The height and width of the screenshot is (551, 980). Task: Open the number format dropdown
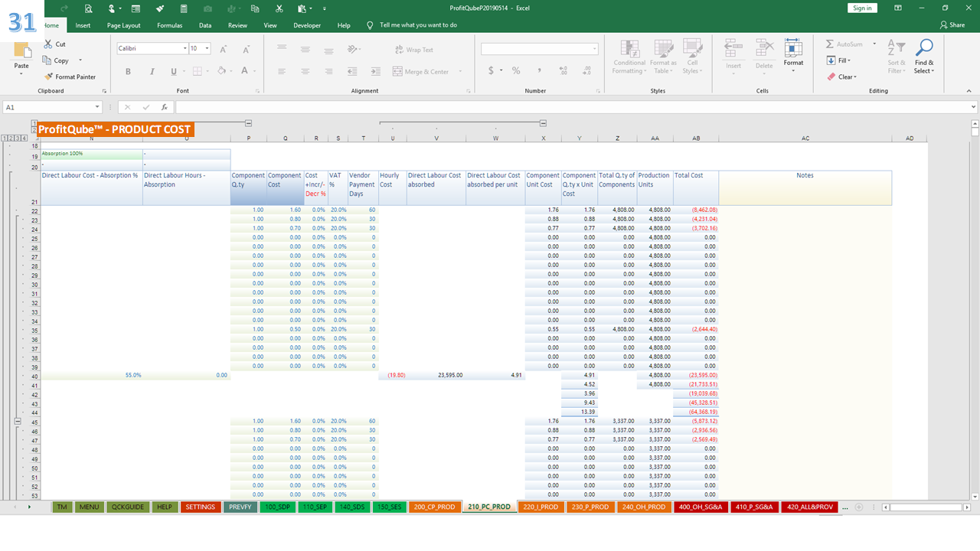pyautogui.click(x=594, y=49)
